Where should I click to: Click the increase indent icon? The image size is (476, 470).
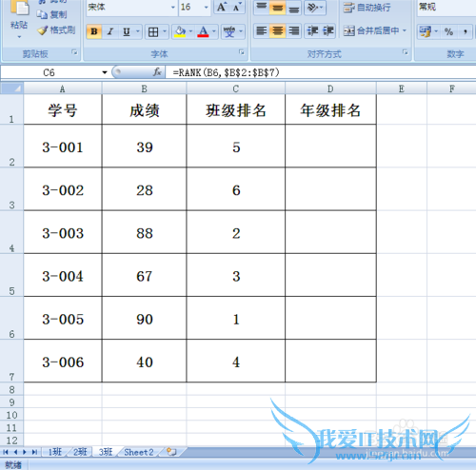click(x=327, y=31)
